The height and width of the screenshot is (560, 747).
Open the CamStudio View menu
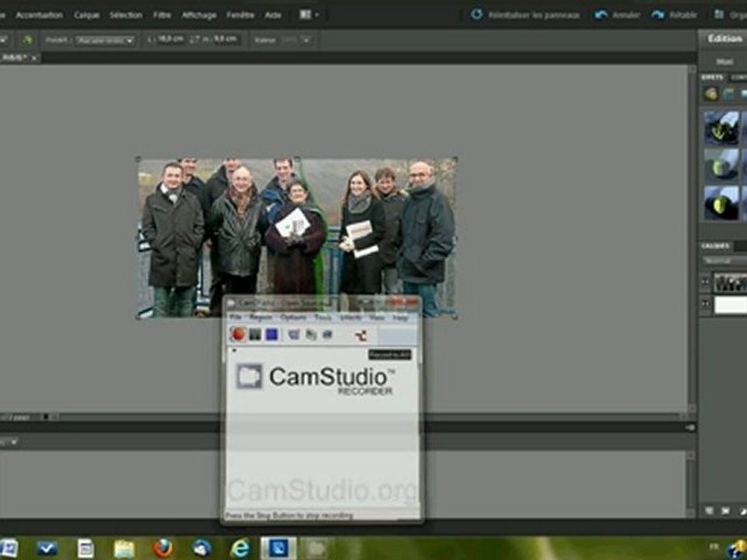pos(377,317)
